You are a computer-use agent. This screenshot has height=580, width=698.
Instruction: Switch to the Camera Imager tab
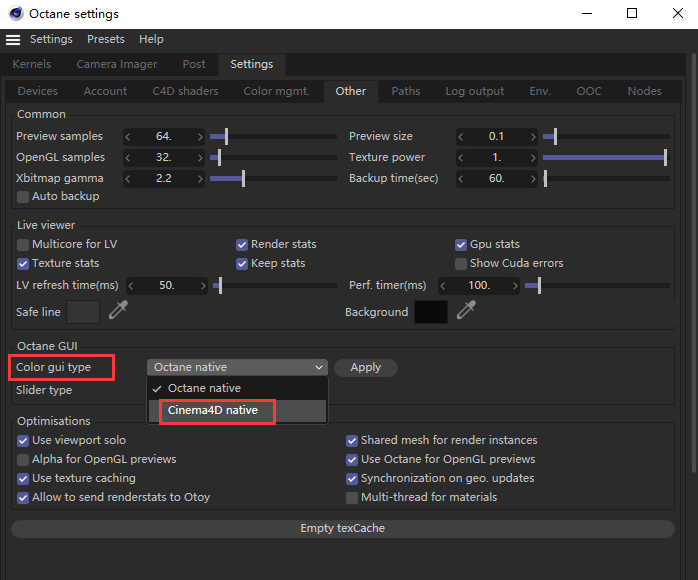(117, 64)
